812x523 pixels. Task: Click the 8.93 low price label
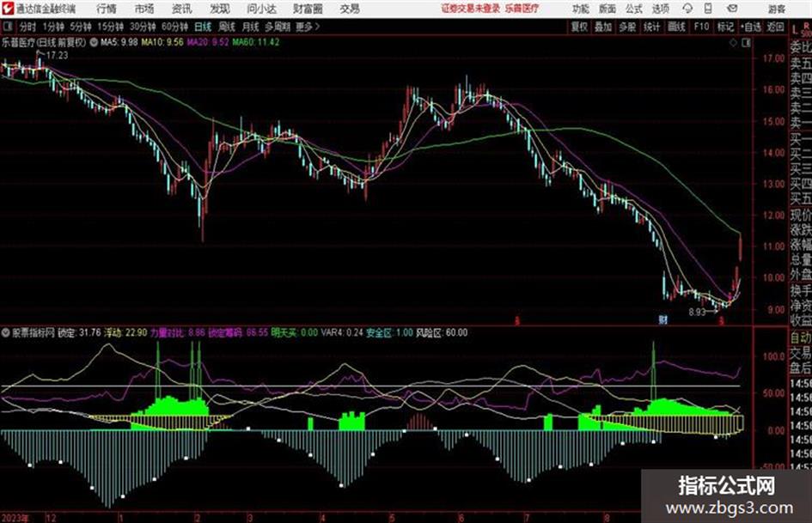tap(697, 313)
